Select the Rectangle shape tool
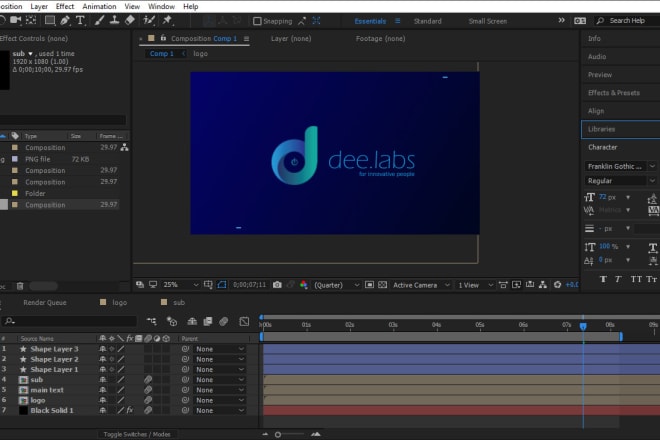The height and width of the screenshot is (440, 660). pyautogui.click(x=50, y=20)
